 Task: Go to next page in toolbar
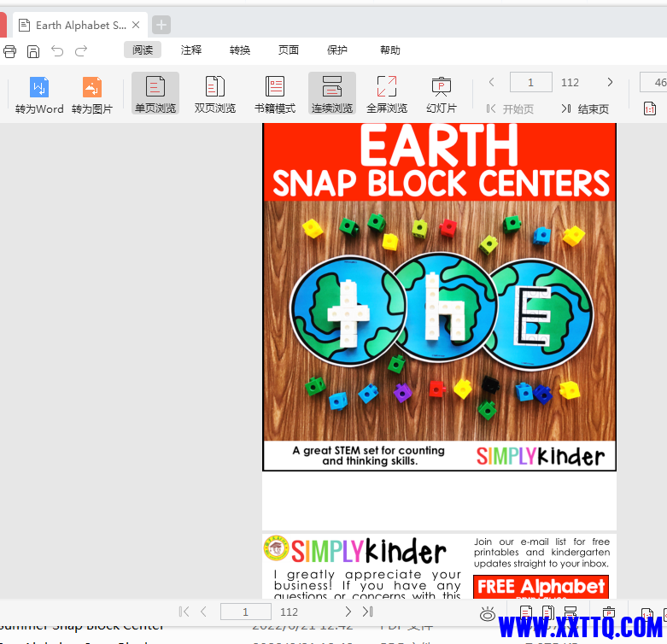point(610,82)
